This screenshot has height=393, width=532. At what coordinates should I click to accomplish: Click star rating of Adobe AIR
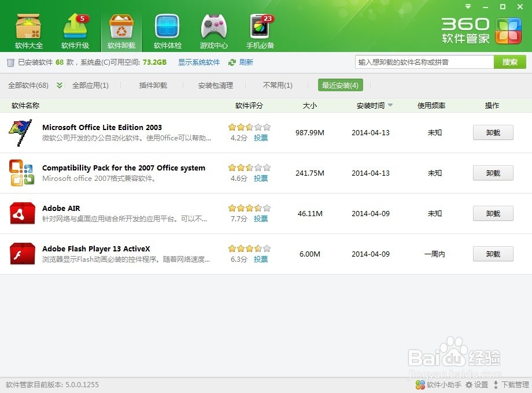249,208
